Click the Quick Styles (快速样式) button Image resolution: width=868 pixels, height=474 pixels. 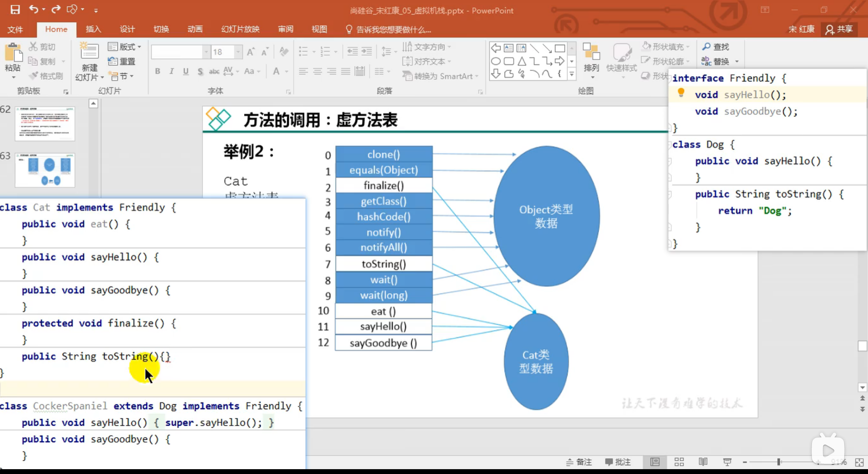point(621,60)
